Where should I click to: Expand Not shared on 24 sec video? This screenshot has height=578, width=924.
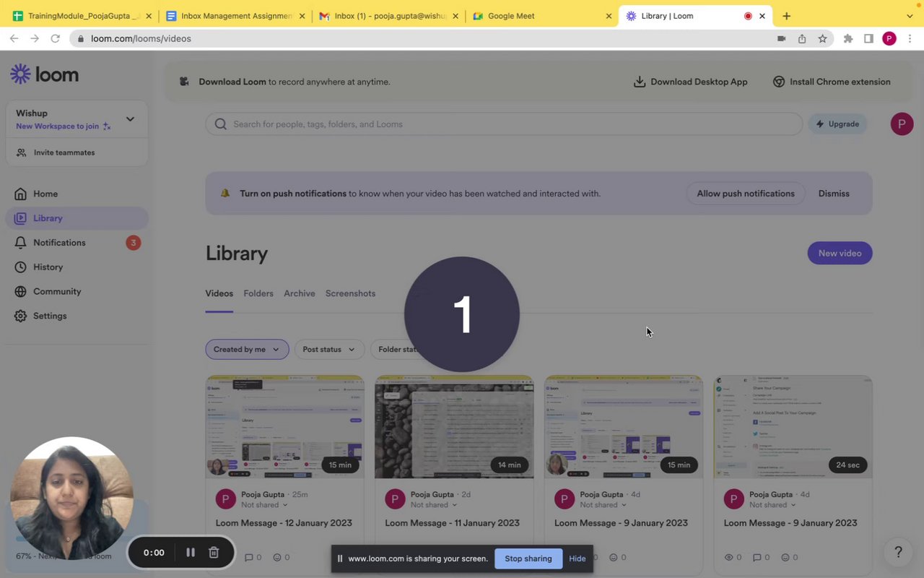click(x=772, y=505)
